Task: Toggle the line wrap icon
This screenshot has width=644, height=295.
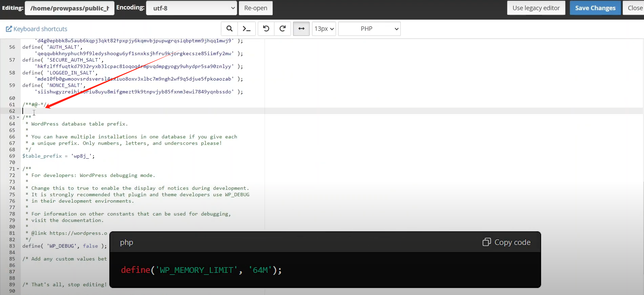Action: (301, 29)
